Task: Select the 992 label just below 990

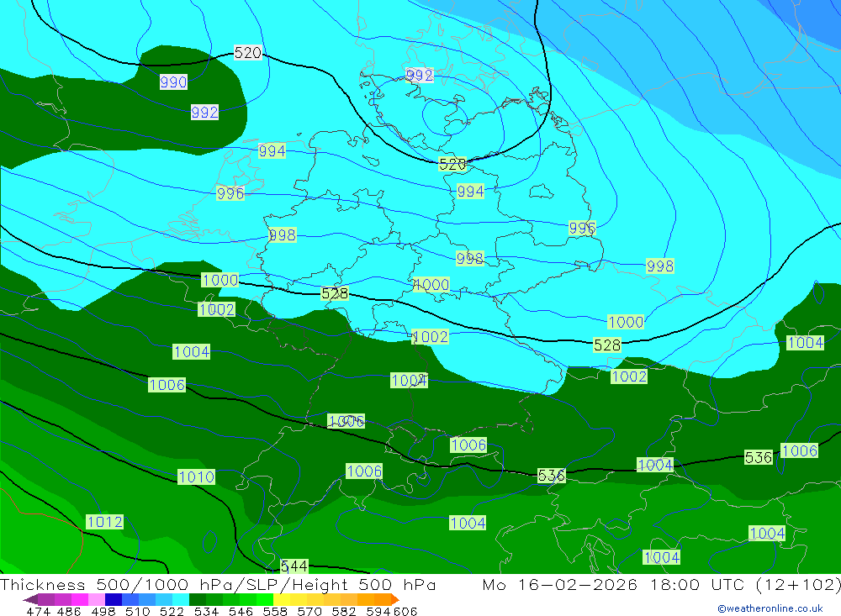Action: click(x=204, y=112)
